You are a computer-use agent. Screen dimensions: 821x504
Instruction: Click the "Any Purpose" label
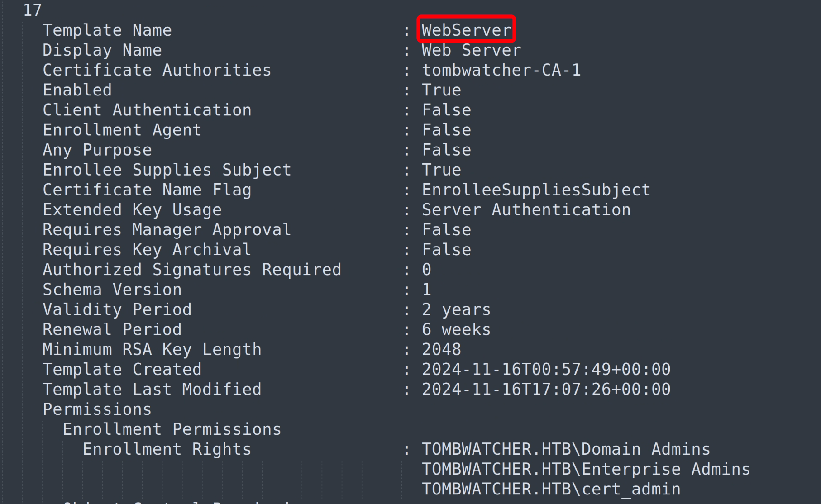(97, 150)
